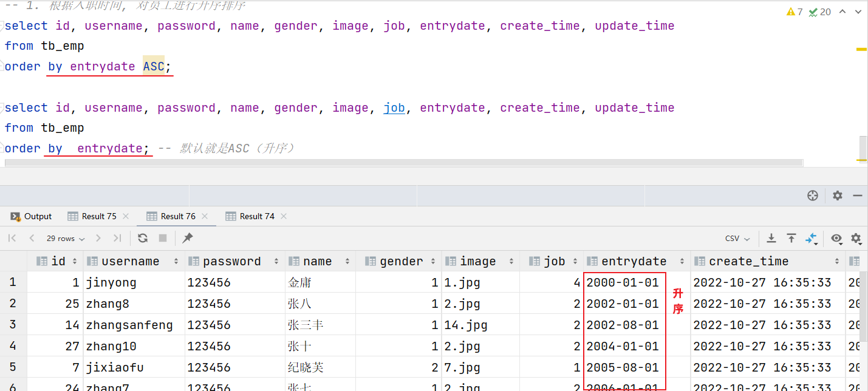Click the name cell 纪晓芙
The width and height of the screenshot is (868, 391).
pyautogui.click(x=320, y=367)
